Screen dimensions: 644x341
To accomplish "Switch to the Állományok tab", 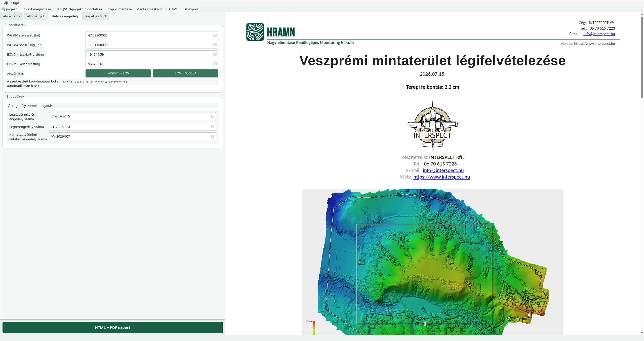I will (x=36, y=16).
